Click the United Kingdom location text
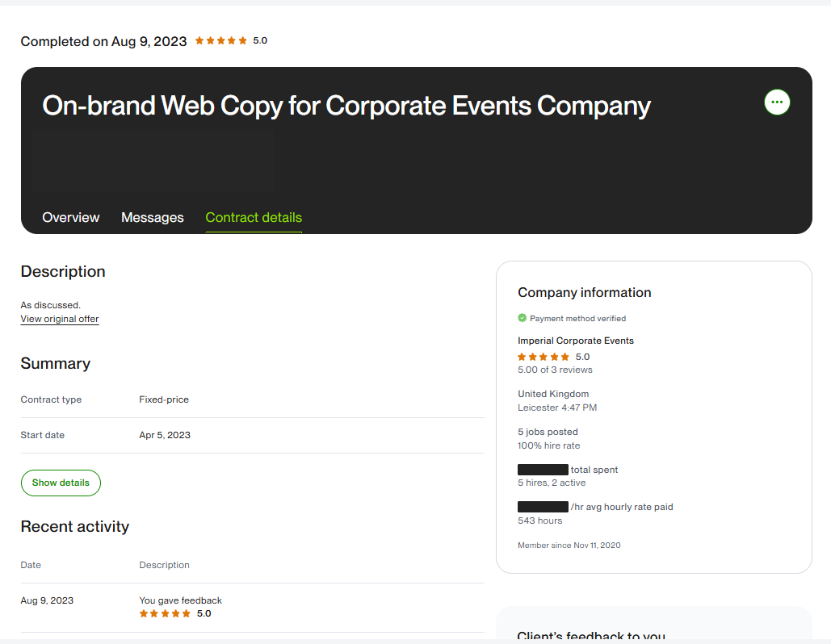 553,394
